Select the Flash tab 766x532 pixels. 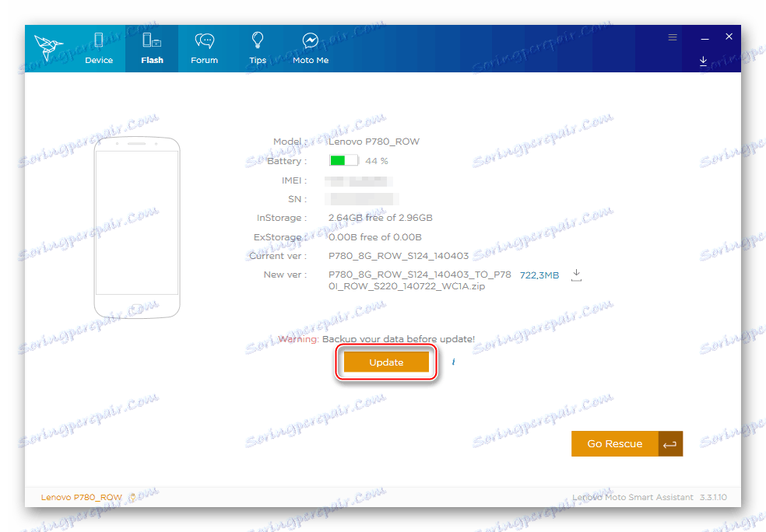(152, 48)
